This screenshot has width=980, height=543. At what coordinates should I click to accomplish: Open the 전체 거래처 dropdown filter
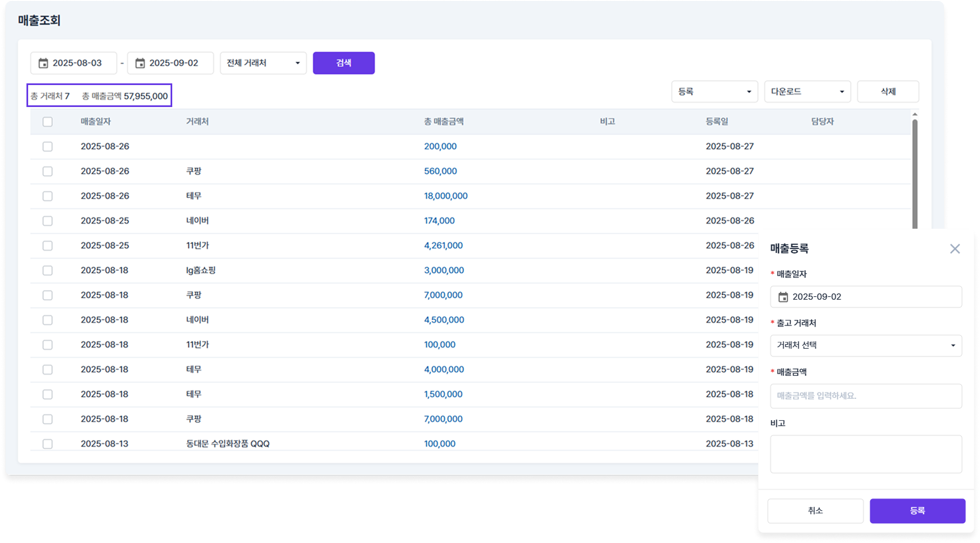click(x=263, y=63)
